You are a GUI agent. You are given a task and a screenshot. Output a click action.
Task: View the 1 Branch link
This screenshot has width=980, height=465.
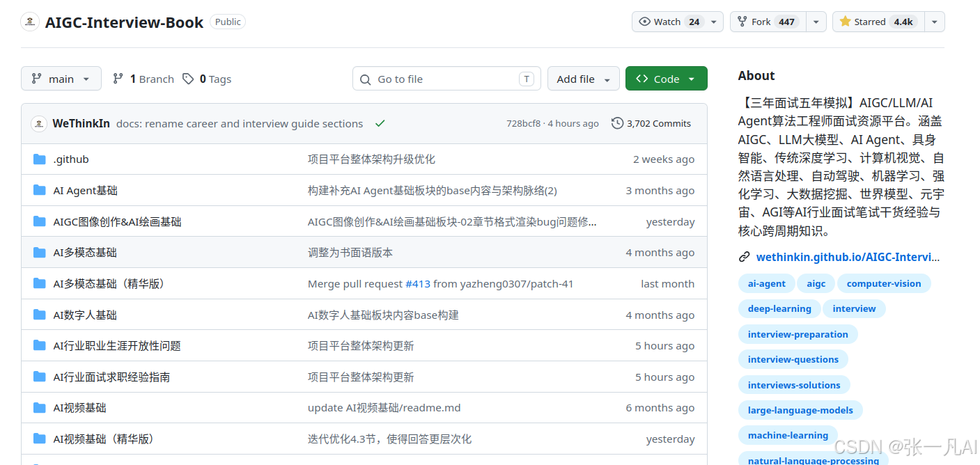click(x=143, y=79)
